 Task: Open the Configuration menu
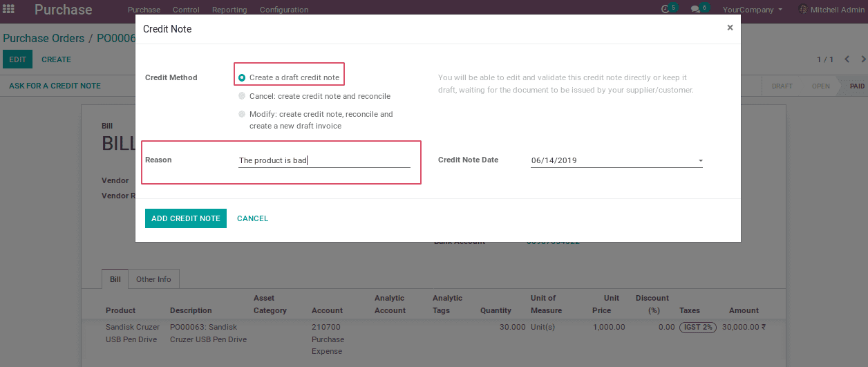pos(284,10)
